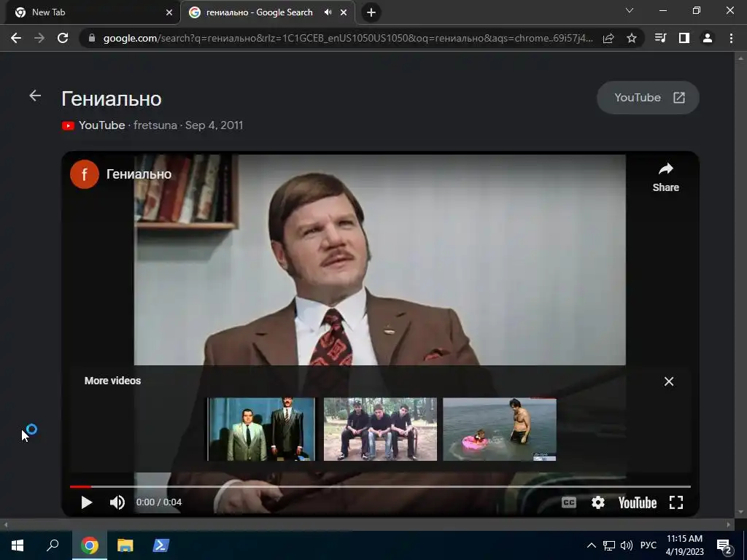Switch input language РУС
Screen dimensions: 747x560
tap(648, 545)
